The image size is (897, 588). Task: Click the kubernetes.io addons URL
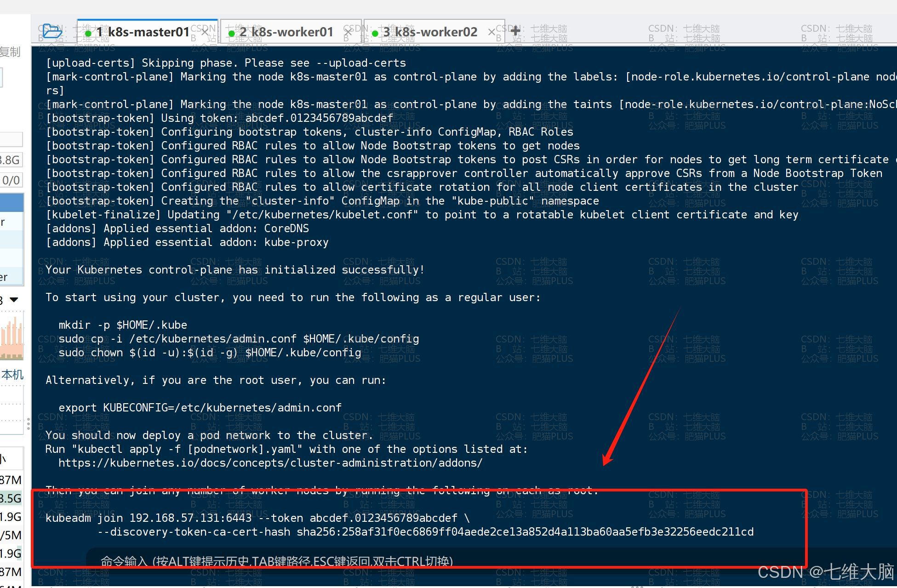pos(270,463)
